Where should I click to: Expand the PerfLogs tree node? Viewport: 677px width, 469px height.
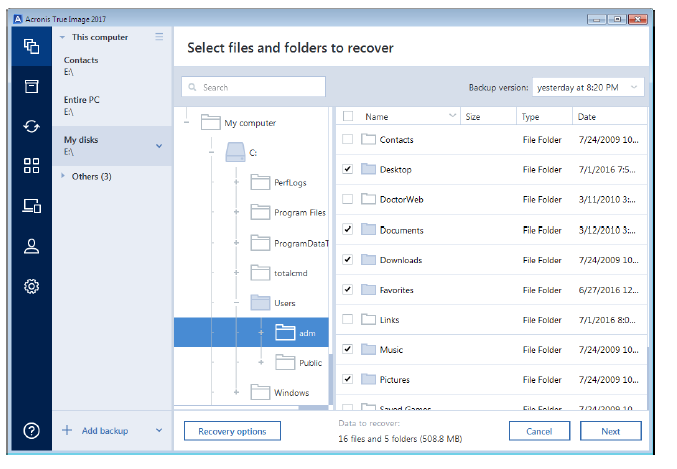(x=237, y=182)
